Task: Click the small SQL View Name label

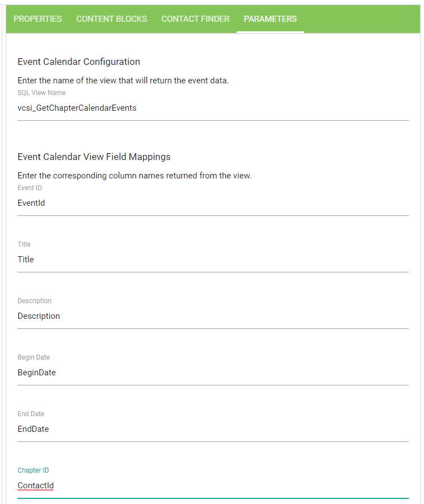Action: pos(41,93)
